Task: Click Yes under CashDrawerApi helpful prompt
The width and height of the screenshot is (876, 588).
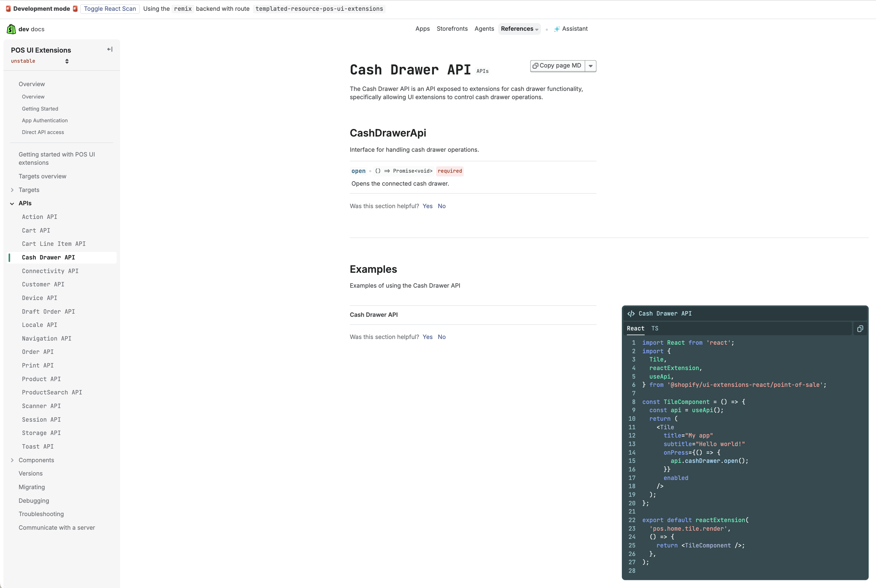Action: [x=427, y=206]
